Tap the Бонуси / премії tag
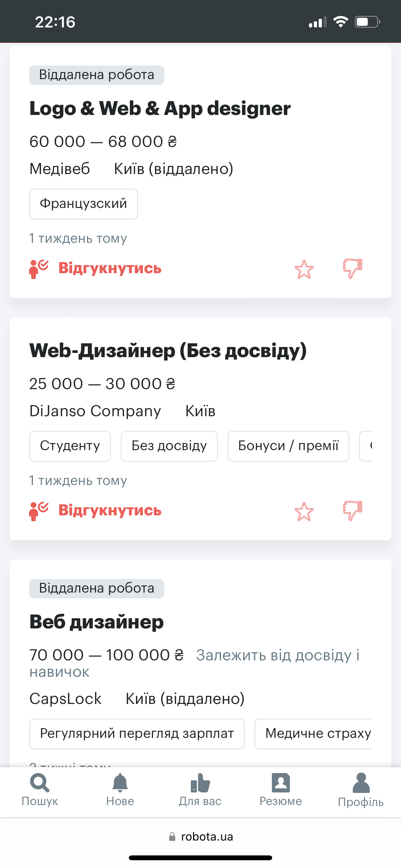 point(288,446)
